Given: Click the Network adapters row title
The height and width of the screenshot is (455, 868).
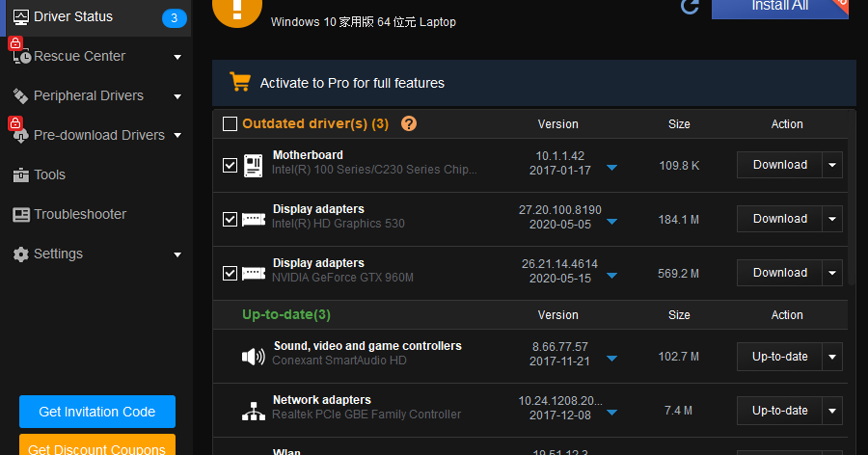Looking at the screenshot, I should click(321, 400).
